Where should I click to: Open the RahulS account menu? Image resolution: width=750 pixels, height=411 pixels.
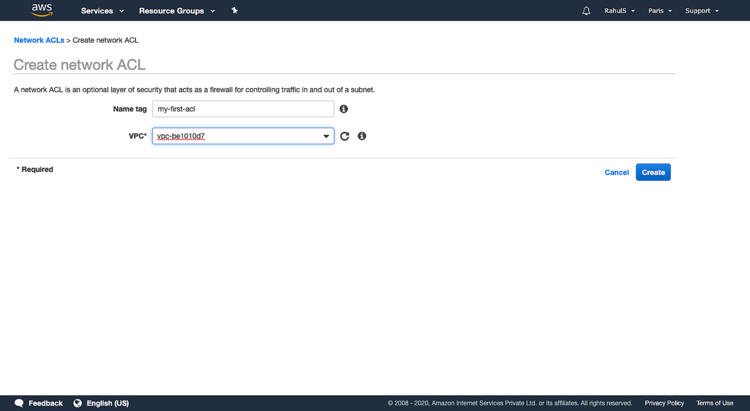tap(619, 11)
